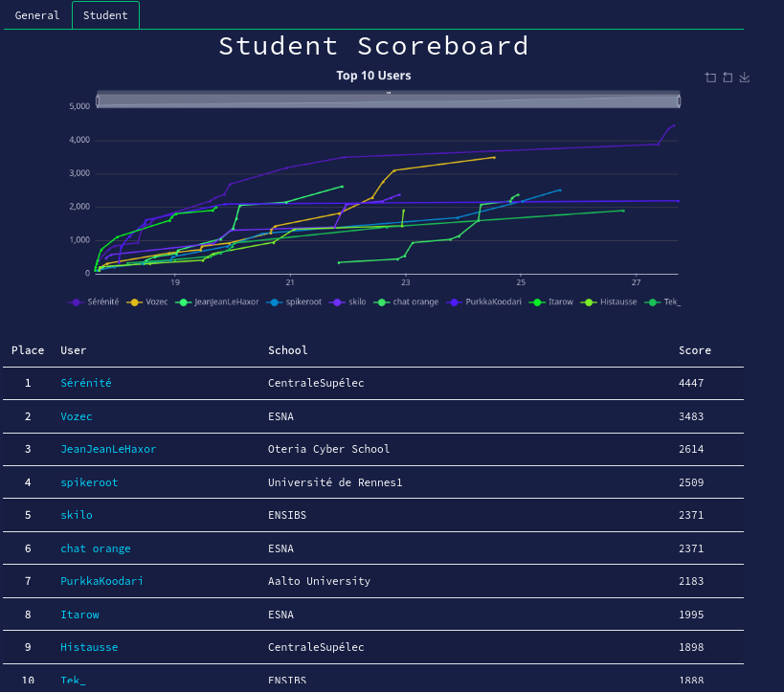Open JeanJeanLeHaxor profile link
Image resolution: width=784 pixels, height=693 pixels.
coord(108,449)
